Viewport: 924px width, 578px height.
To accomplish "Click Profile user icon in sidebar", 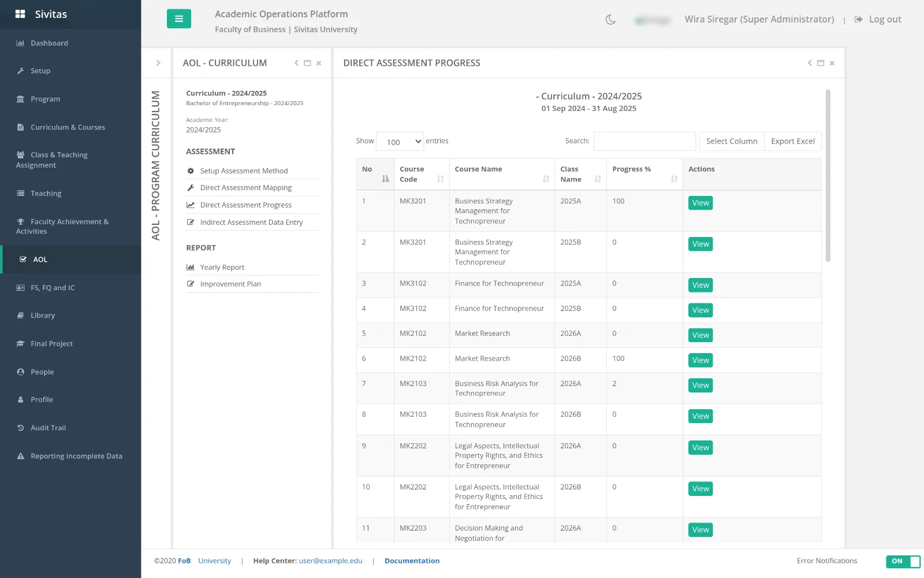I will [20, 399].
